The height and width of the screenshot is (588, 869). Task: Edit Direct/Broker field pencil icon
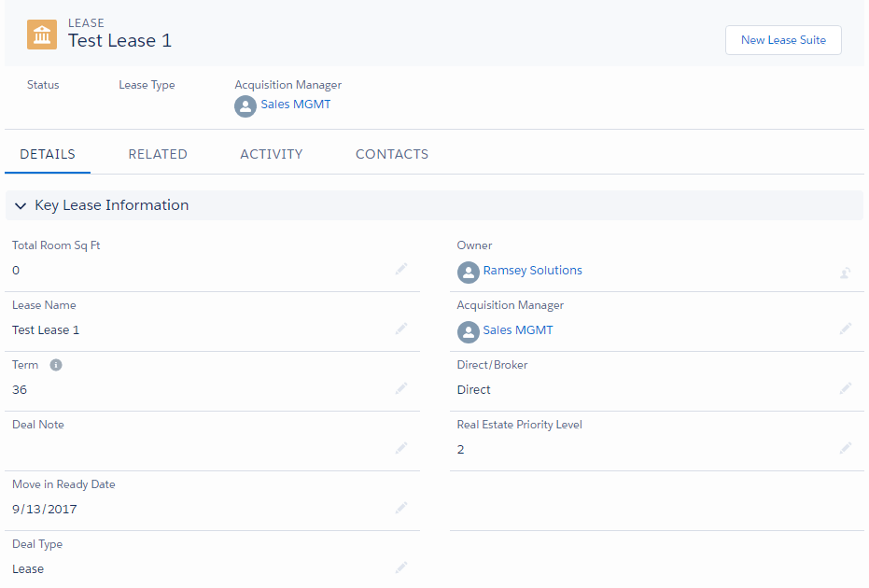point(845,388)
